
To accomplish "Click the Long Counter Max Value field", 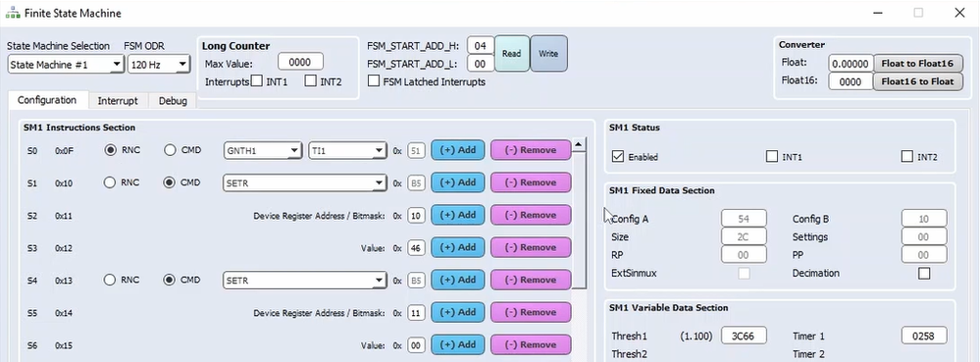I will coord(300,62).
